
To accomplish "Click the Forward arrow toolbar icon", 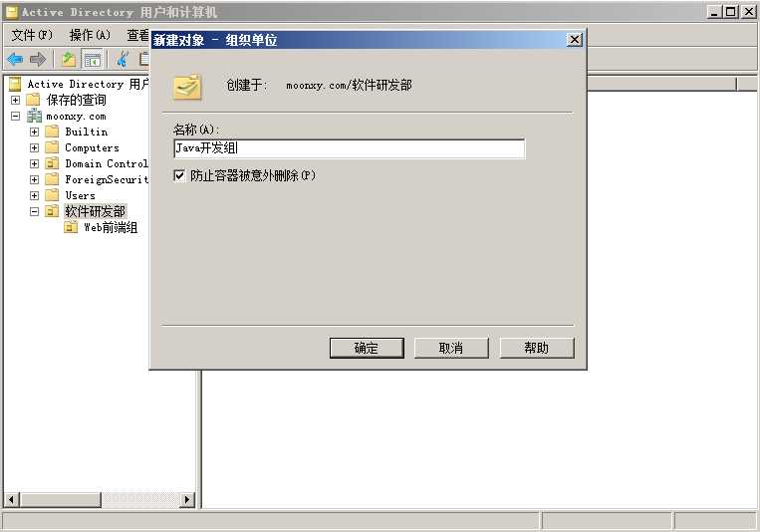I will tap(37, 60).
